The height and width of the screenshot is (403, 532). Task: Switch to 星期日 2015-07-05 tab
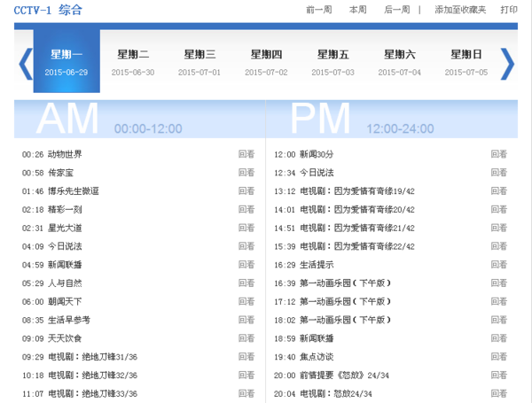[x=466, y=63]
